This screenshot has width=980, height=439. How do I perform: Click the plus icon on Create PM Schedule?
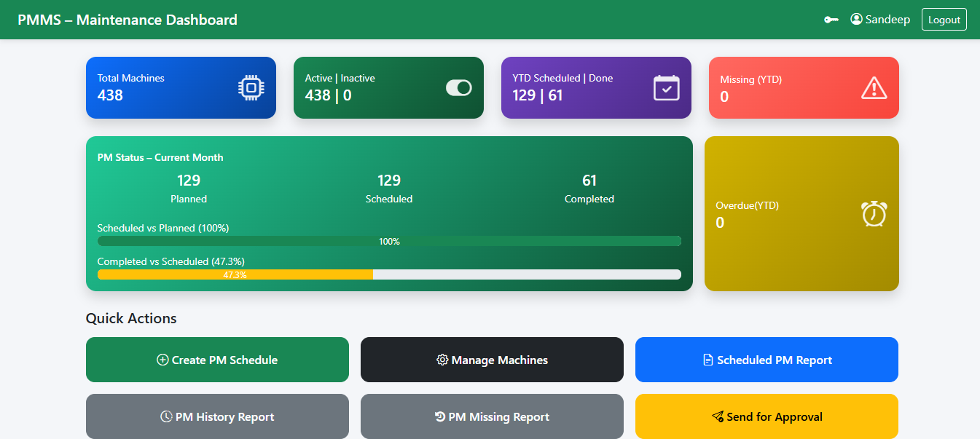pyautogui.click(x=162, y=359)
